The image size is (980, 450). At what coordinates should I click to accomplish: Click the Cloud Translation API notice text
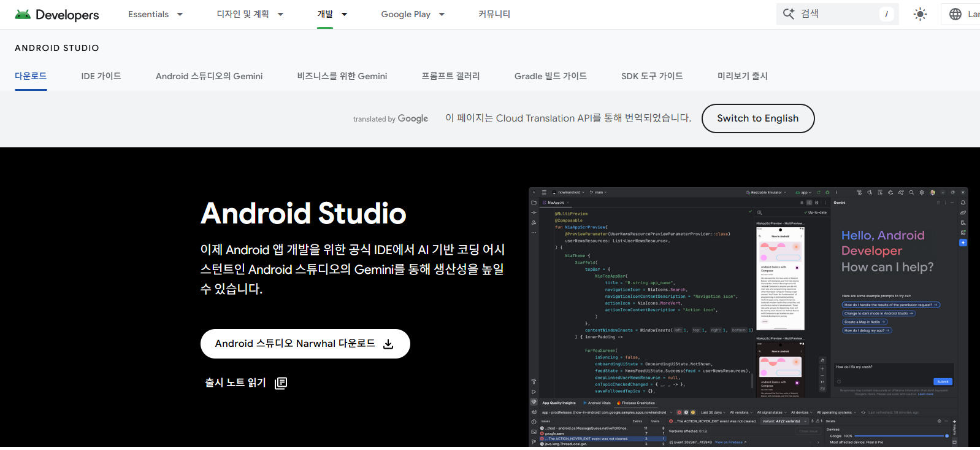coord(568,118)
